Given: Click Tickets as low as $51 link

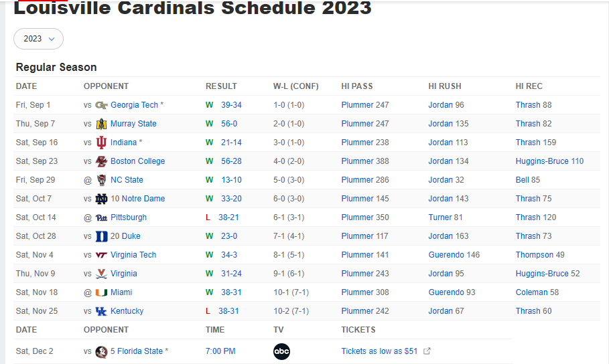Looking at the screenshot, I should pyautogui.click(x=379, y=351).
